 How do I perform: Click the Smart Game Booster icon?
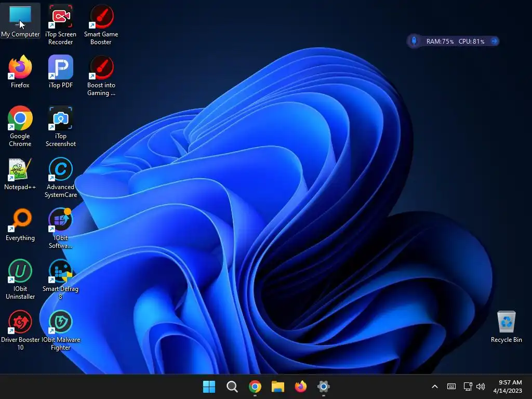pos(101,24)
